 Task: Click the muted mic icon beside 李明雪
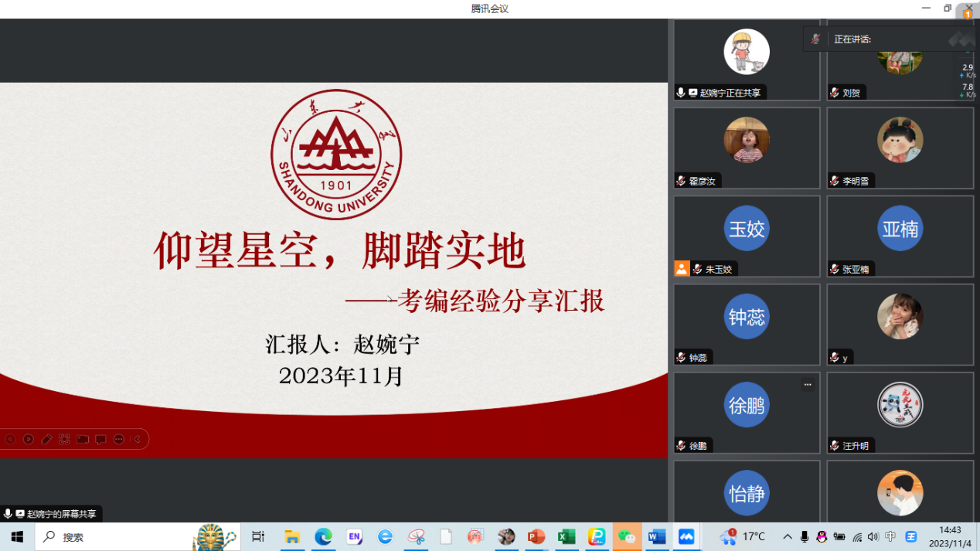835,181
